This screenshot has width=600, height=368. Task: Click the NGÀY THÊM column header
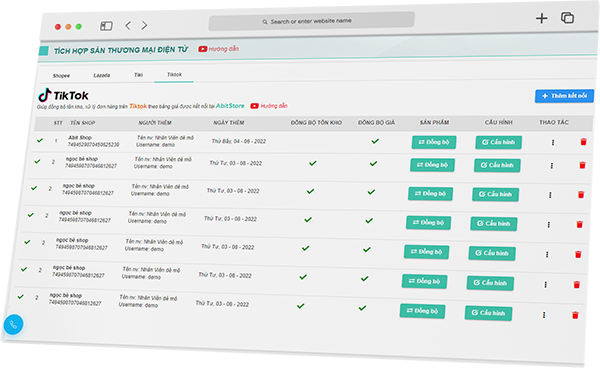click(x=229, y=123)
